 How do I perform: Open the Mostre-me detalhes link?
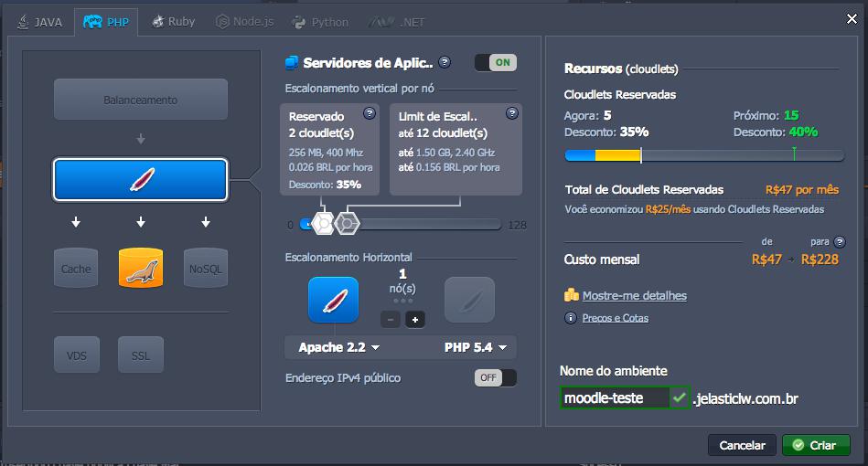(x=634, y=295)
